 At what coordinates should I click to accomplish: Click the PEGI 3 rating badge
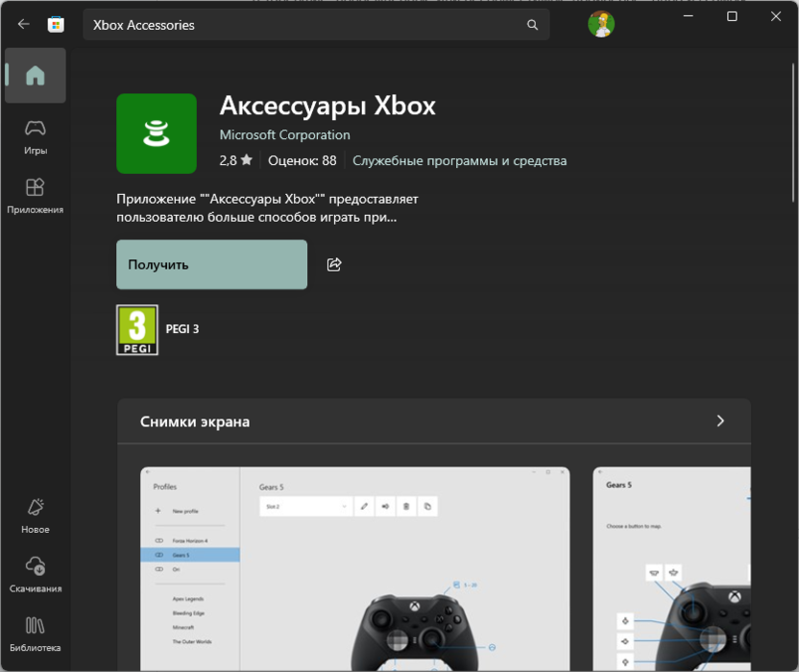137,329
